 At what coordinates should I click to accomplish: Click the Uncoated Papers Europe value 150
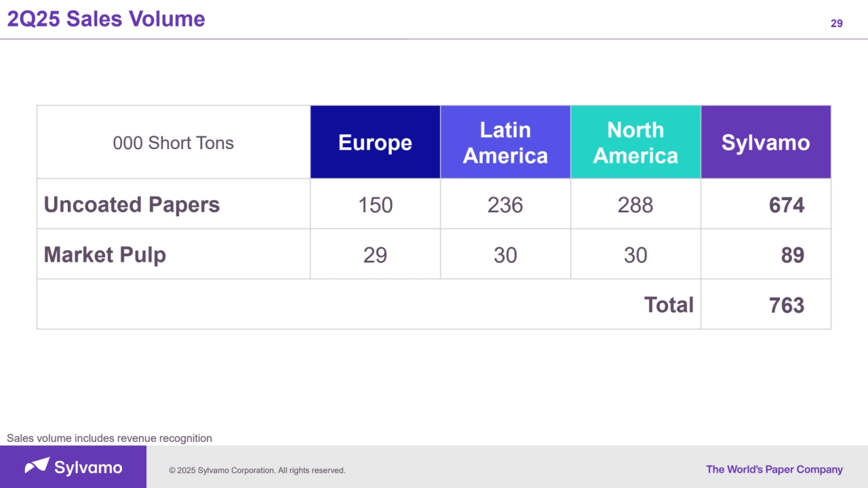pyautogui.click(x=375, y=205)
